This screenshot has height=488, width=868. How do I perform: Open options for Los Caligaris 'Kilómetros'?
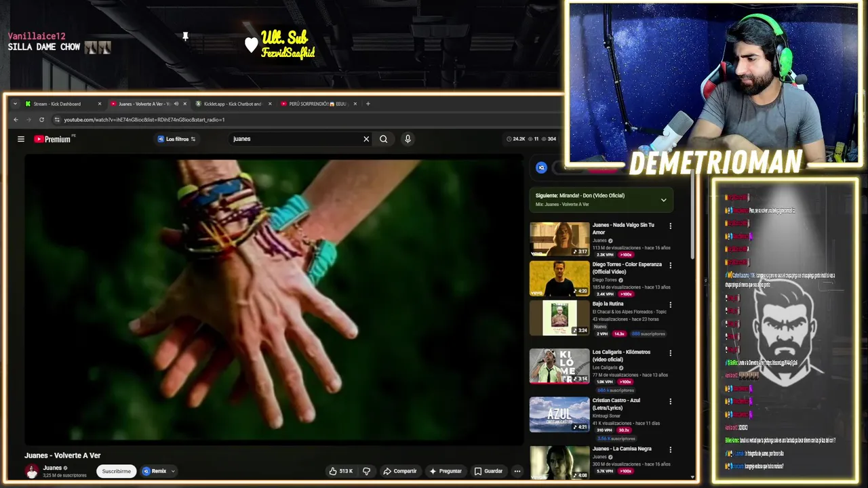point(671,353)
